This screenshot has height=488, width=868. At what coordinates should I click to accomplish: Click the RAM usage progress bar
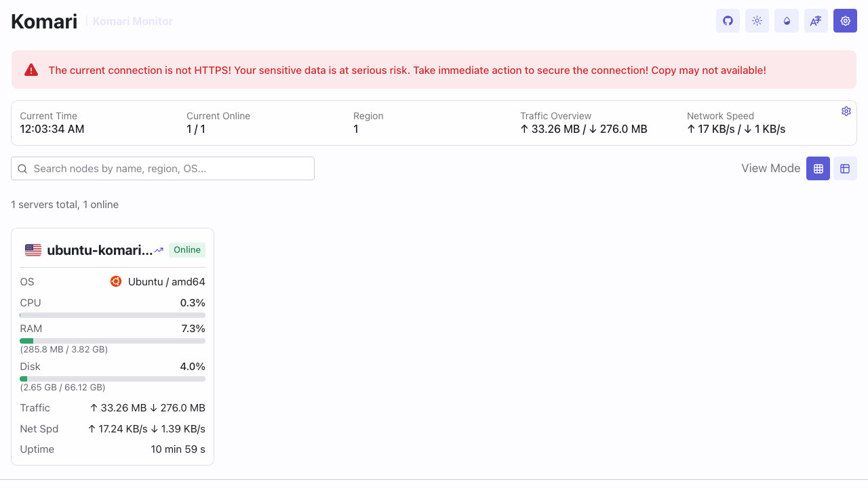[113, 341]
